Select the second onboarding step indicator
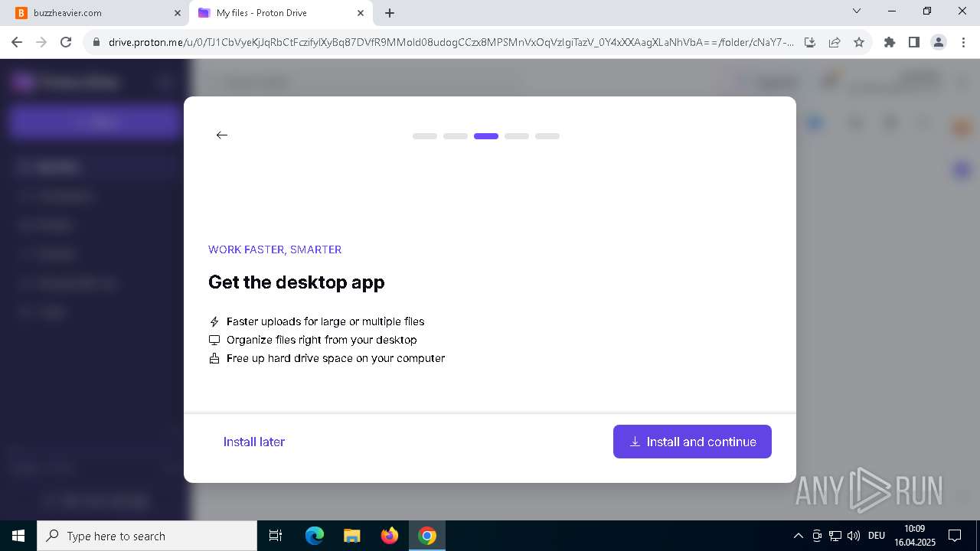 [456, 136]
